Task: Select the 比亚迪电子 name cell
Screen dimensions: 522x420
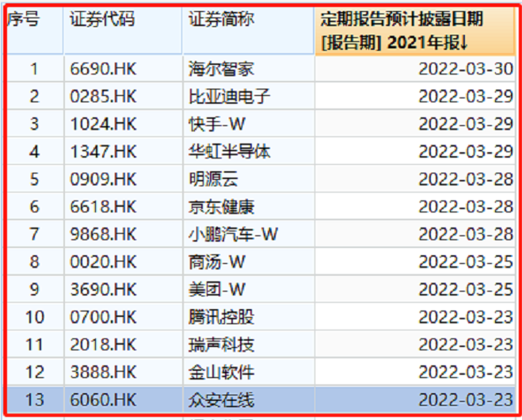Action: [x=249, y=97]
